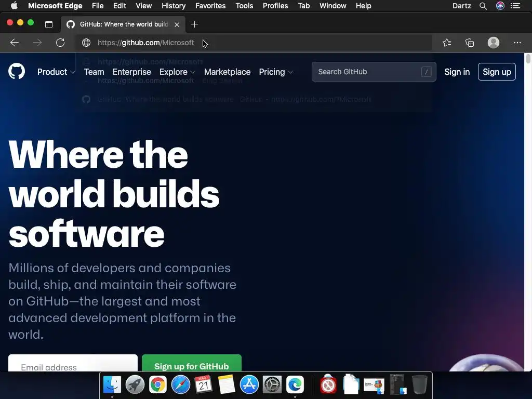Open the Help menu

(363, 6)
